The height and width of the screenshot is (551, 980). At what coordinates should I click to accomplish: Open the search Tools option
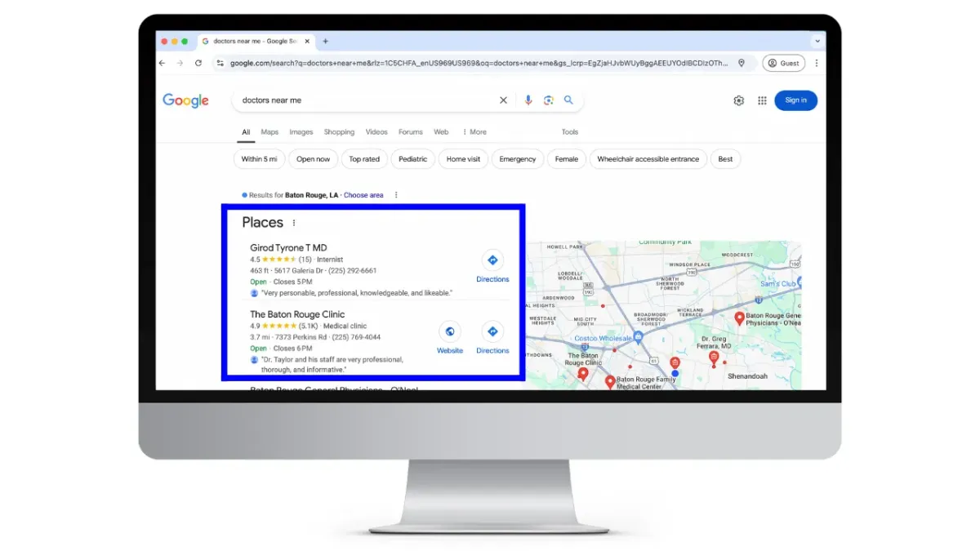(570, 132)
